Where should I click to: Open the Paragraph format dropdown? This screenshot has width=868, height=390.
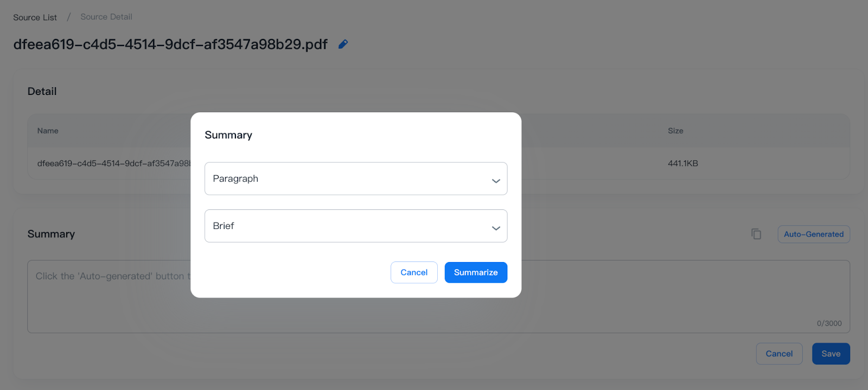(355, 178)
